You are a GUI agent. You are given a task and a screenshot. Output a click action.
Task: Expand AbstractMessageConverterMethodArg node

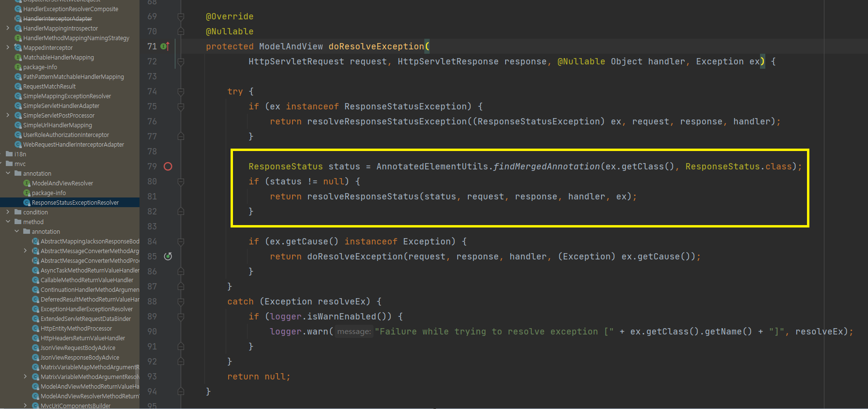point(25,251)
